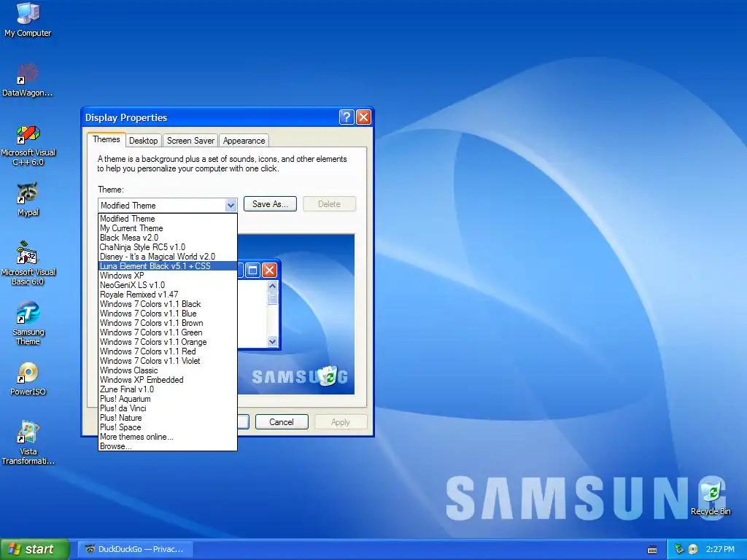The height and width of the screenshot is (560, 747).
Task: Pick Disney - It's a Magical World v2.0
Action: [x=168, y=257]
